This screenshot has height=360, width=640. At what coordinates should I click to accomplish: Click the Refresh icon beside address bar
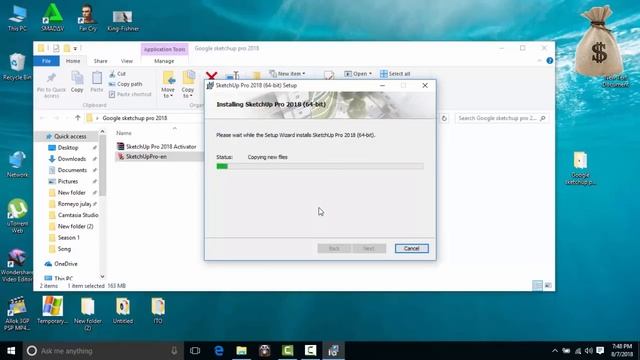(x=444, y=118)
